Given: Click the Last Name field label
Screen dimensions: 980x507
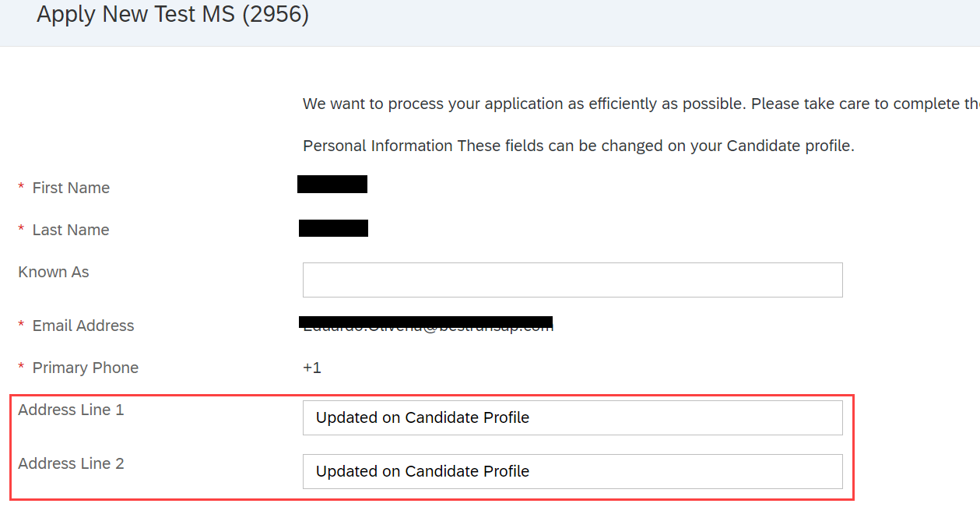Looking at the screenshot, I should [x=71, y=230].
